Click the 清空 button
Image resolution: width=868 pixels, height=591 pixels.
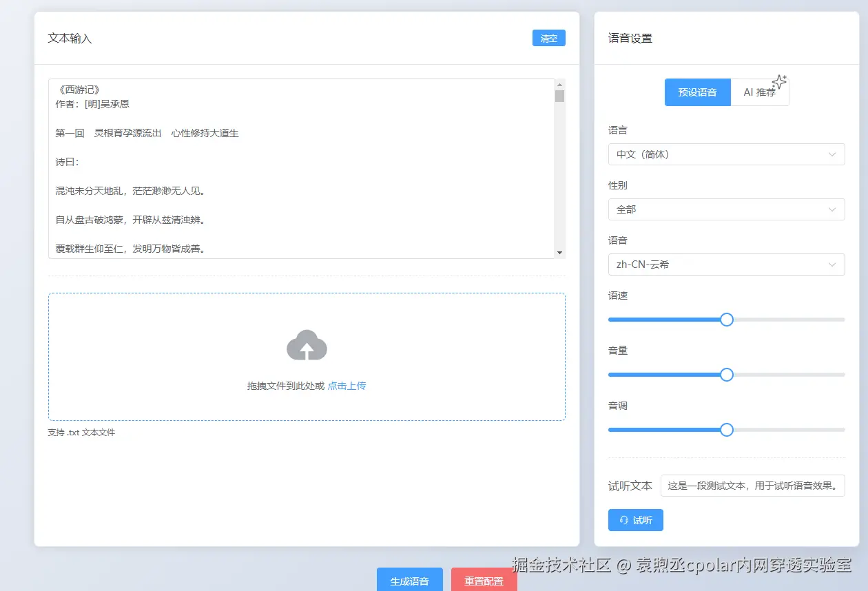tap(548, 38)
